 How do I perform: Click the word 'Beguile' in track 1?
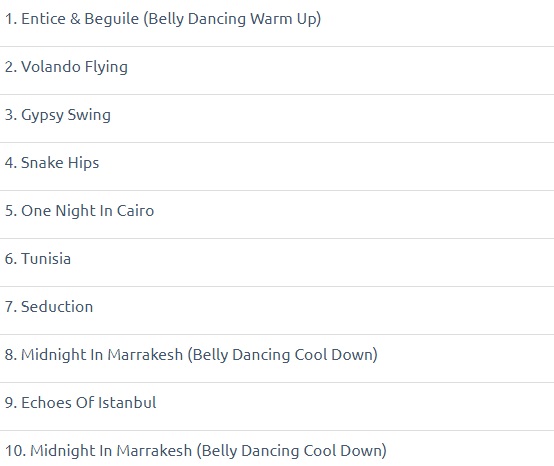coord(112,19)
